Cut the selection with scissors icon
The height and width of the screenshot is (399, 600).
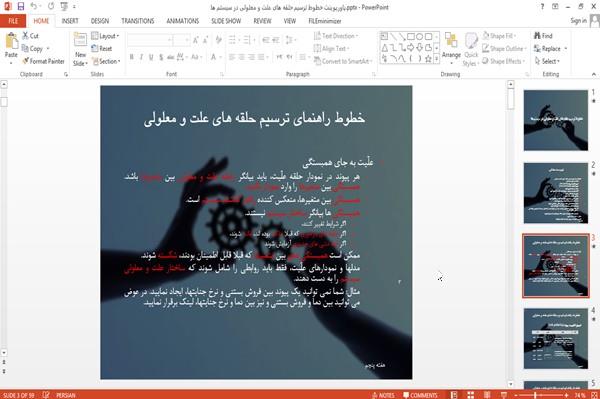point(30,36)
